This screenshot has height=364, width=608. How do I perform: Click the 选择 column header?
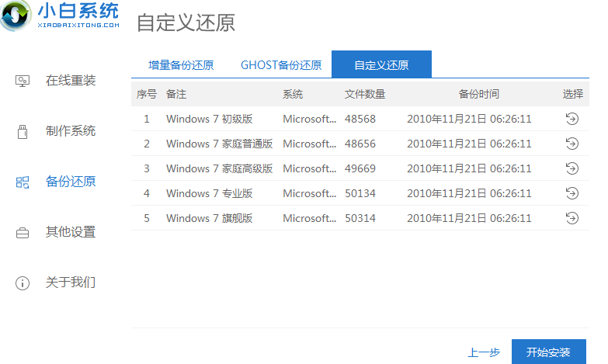[x=573, y=94]
